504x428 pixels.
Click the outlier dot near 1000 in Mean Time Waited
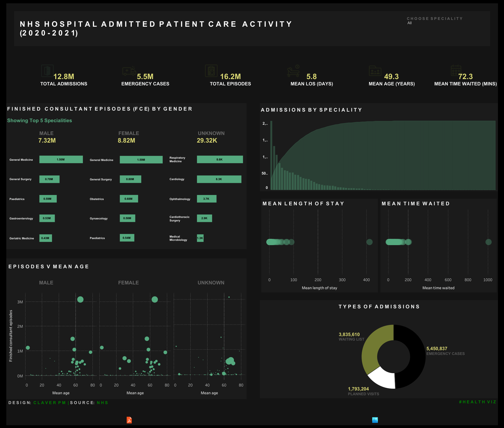point(488,242)
